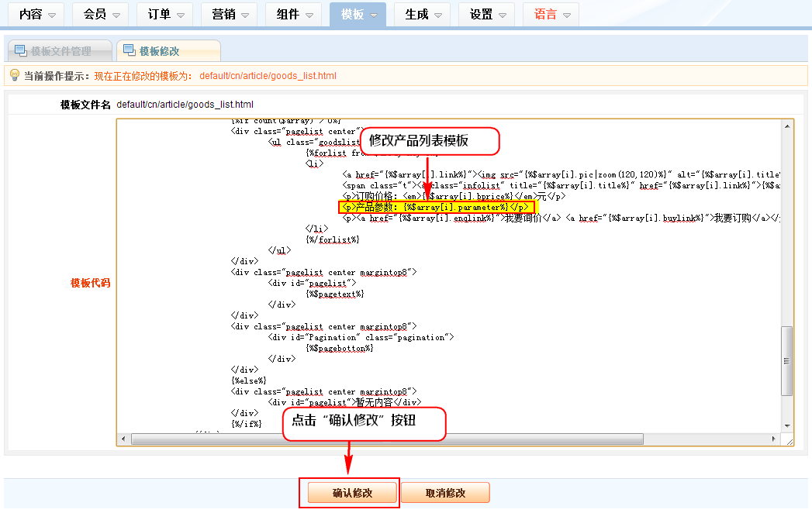Switch to the 模板文件管理 tab
Viewport: 812px width, 513px height.
(x=60, y=51)
